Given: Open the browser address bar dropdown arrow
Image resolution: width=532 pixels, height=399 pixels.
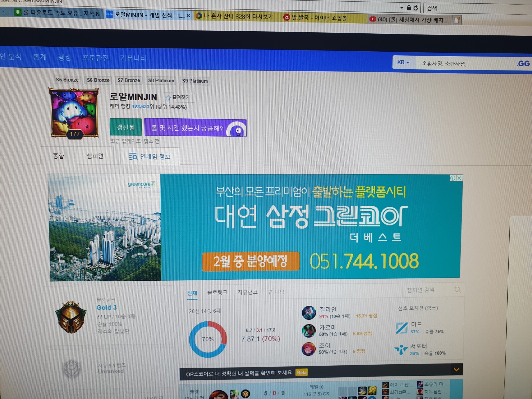Looking at the screenshot, I should [402, 8].
